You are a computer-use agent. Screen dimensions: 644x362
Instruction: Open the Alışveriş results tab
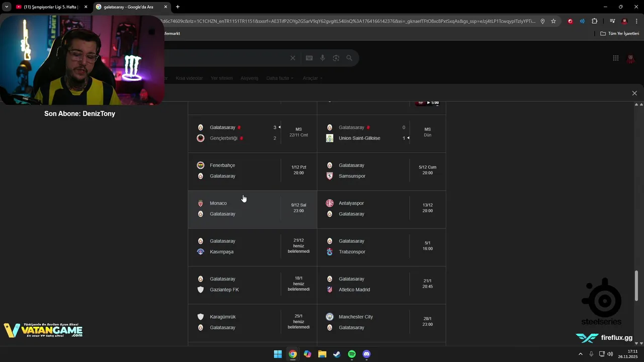coord(250,78)
